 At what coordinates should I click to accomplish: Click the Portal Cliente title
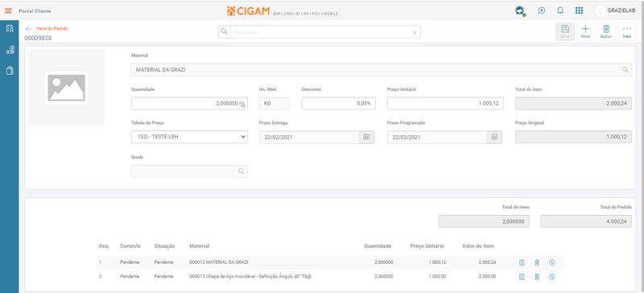pos(35,11)
